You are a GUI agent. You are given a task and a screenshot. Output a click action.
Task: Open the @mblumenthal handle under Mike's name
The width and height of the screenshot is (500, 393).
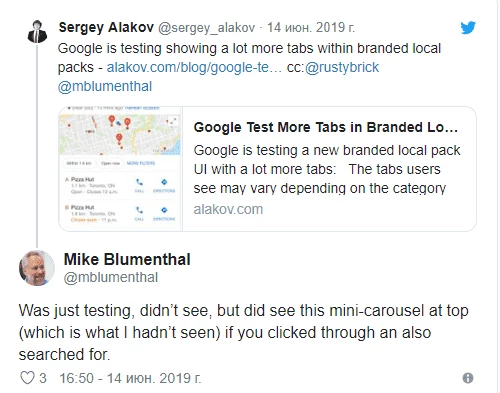click(x=111, y=277)
